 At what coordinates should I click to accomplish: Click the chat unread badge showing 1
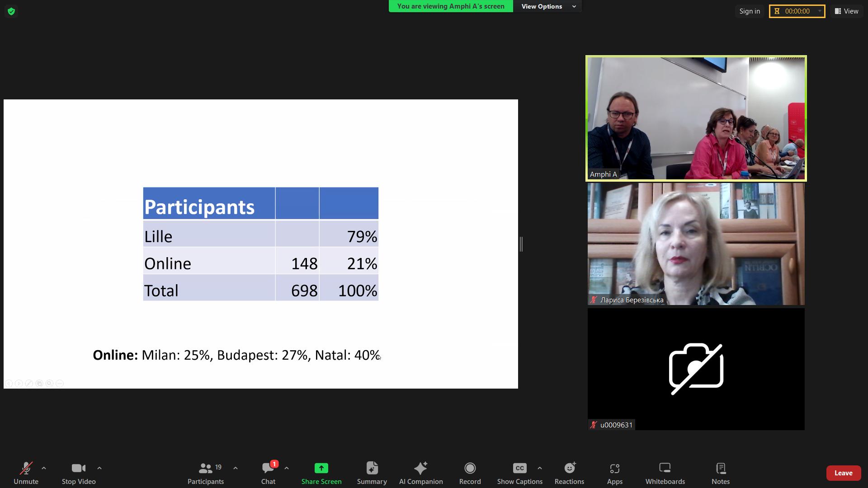274,464
